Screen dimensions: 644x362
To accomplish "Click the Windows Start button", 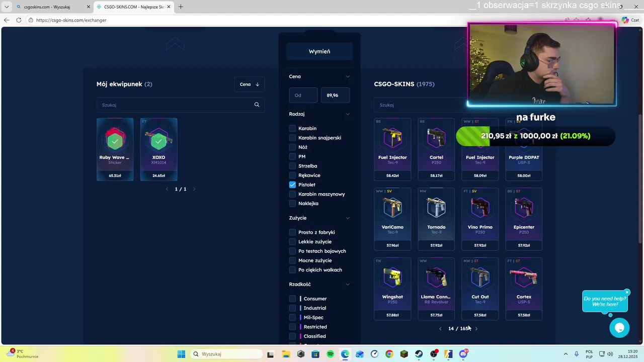I will (x=181, y=354).
